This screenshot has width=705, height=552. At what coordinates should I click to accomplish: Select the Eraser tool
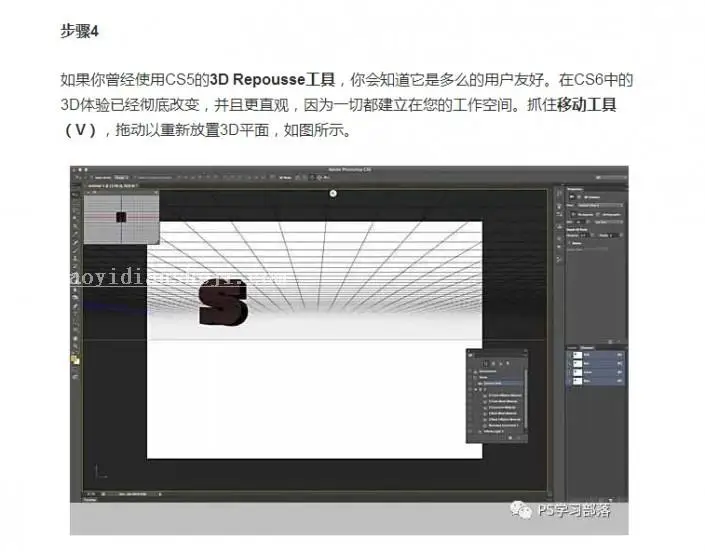coord(75,274)
